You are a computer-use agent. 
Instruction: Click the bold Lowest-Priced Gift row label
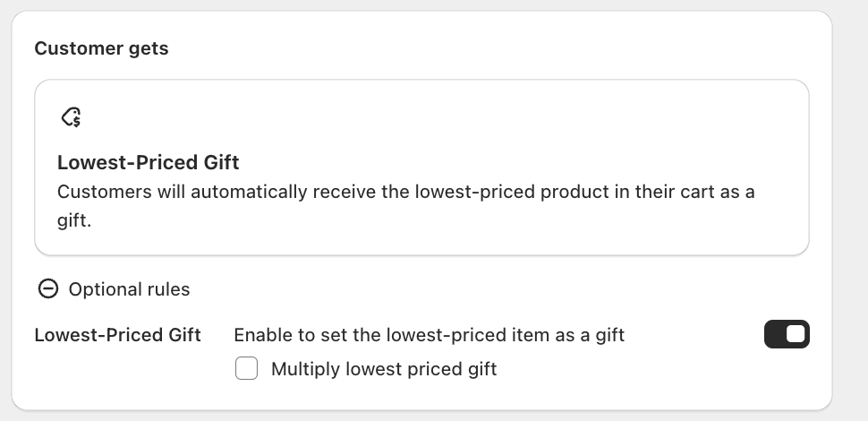coord(117,335)
